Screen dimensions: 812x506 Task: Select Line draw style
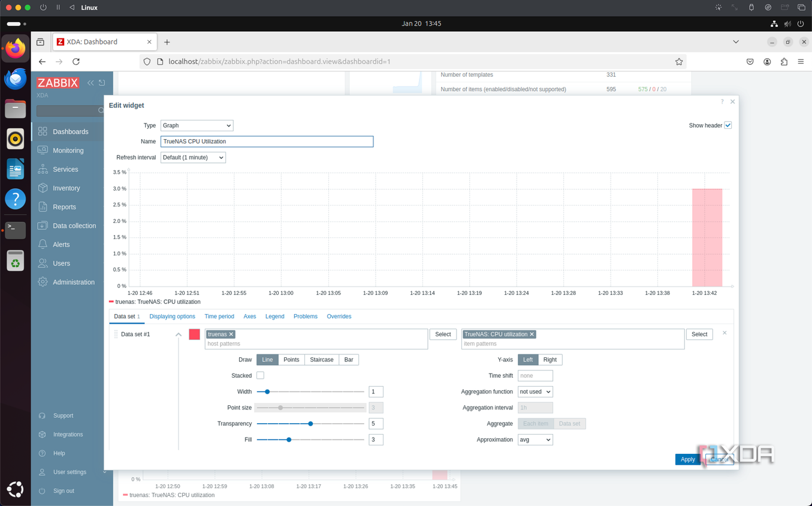point(267,360)
